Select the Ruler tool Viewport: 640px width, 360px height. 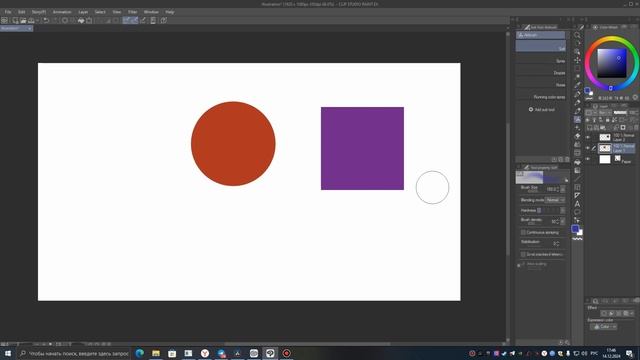coord(577,196)
